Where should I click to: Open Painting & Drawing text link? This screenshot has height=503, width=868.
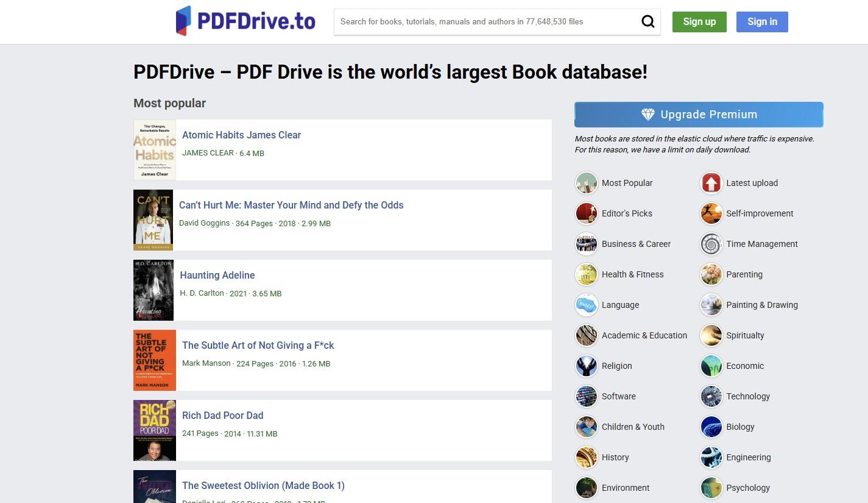(762, 305)
